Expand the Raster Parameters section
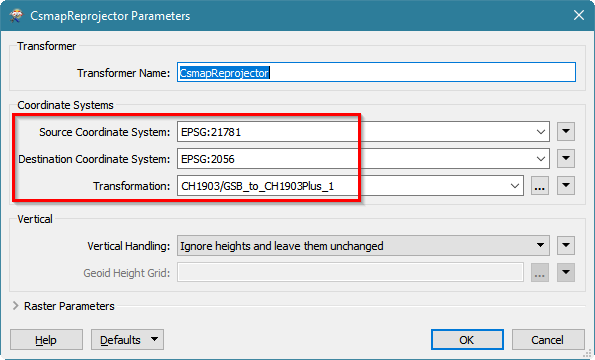 (x=16, y=306)
